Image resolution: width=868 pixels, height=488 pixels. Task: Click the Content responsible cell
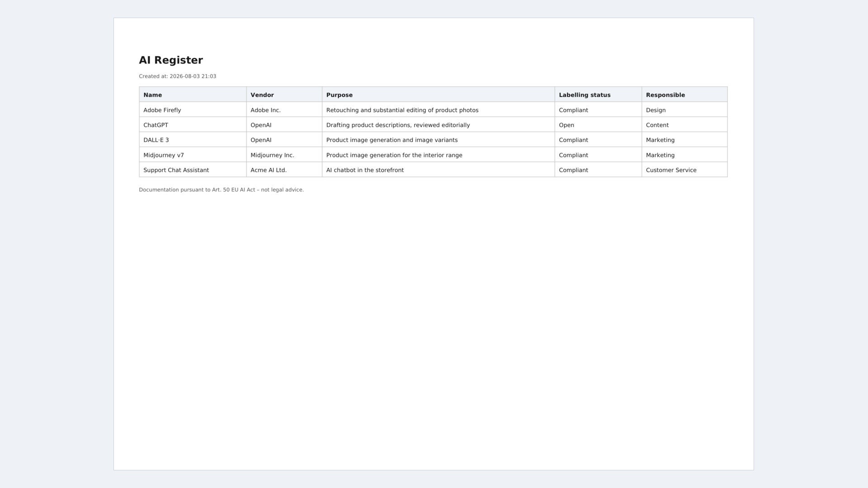point(684,125)
